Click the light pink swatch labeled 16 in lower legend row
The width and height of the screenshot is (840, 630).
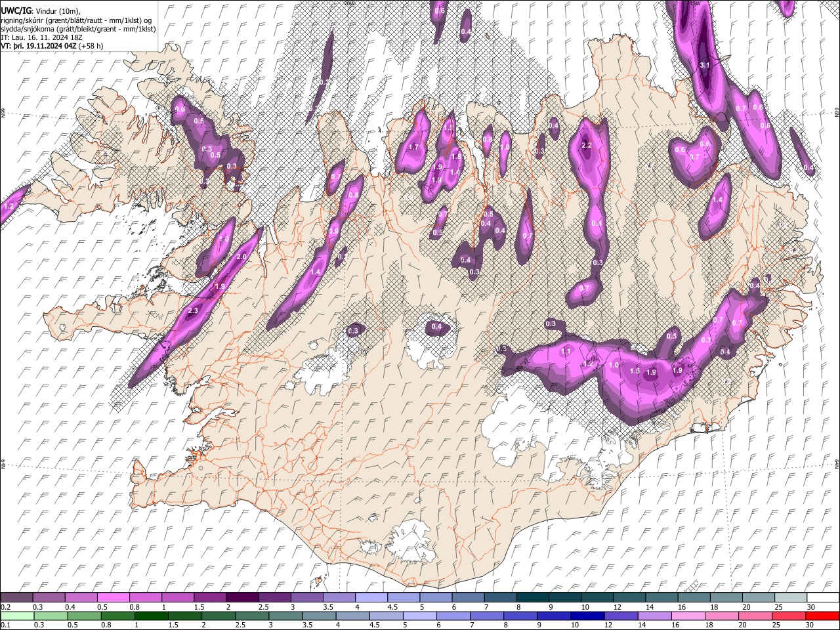[688, 616]
